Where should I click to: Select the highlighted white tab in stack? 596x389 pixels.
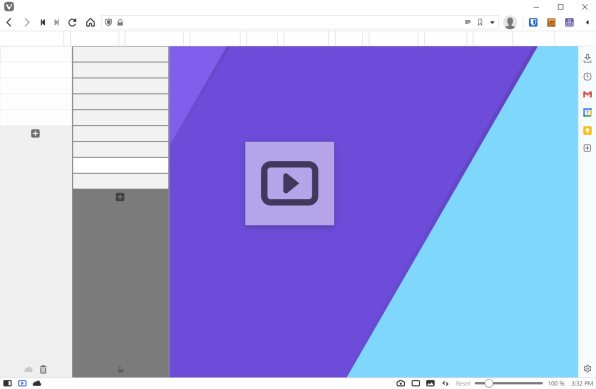click(x=120, y=165)
